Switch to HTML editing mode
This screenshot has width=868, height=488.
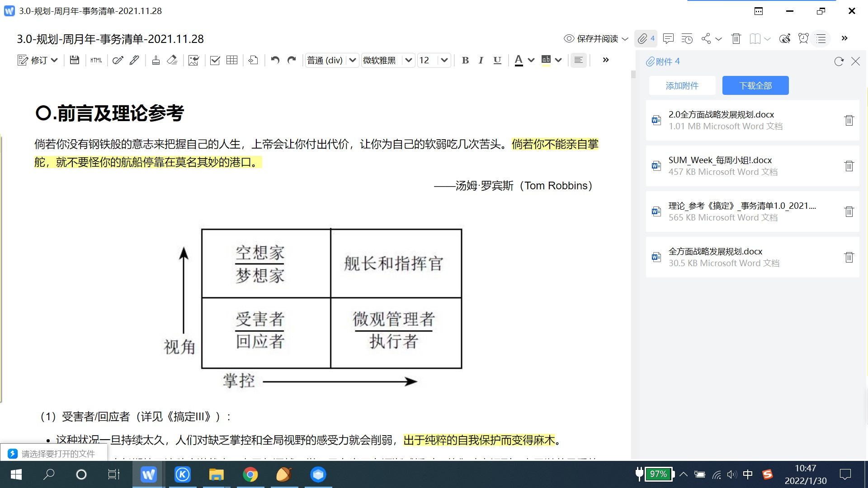96,60
